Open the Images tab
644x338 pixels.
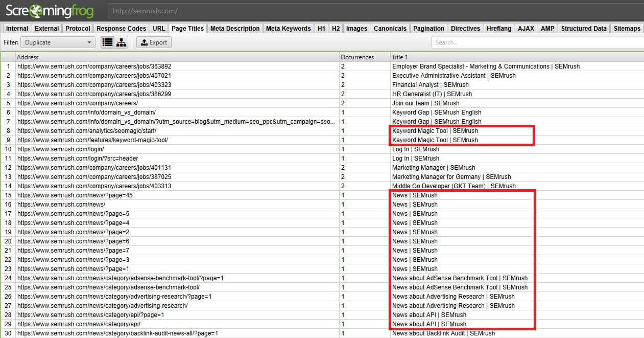click(356, 29)
